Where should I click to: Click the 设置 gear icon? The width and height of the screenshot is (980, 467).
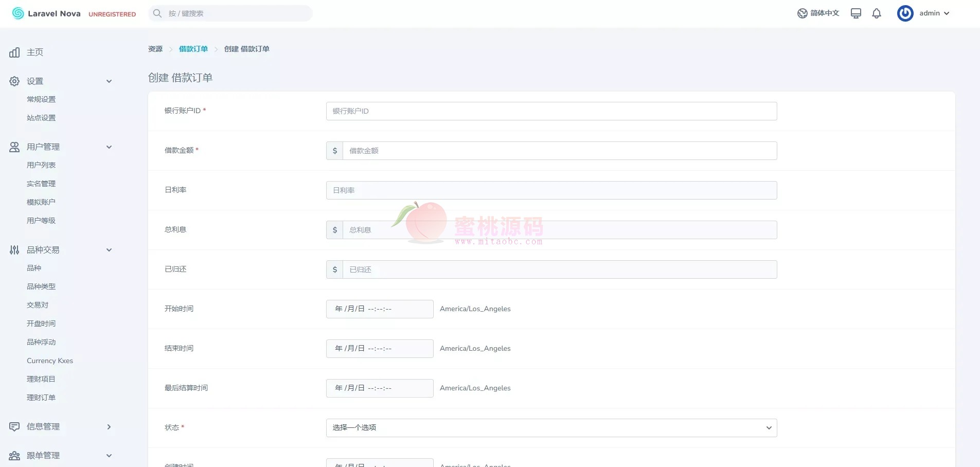point(14,81)
